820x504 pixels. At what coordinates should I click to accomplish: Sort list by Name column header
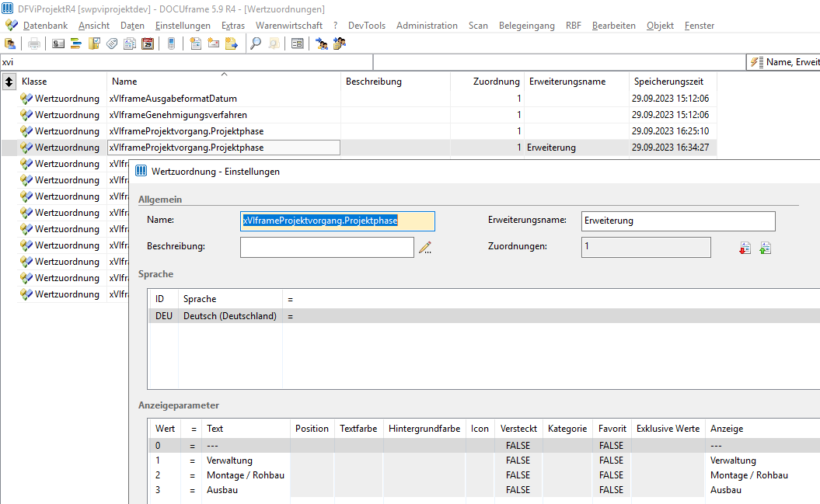[224, 82]
